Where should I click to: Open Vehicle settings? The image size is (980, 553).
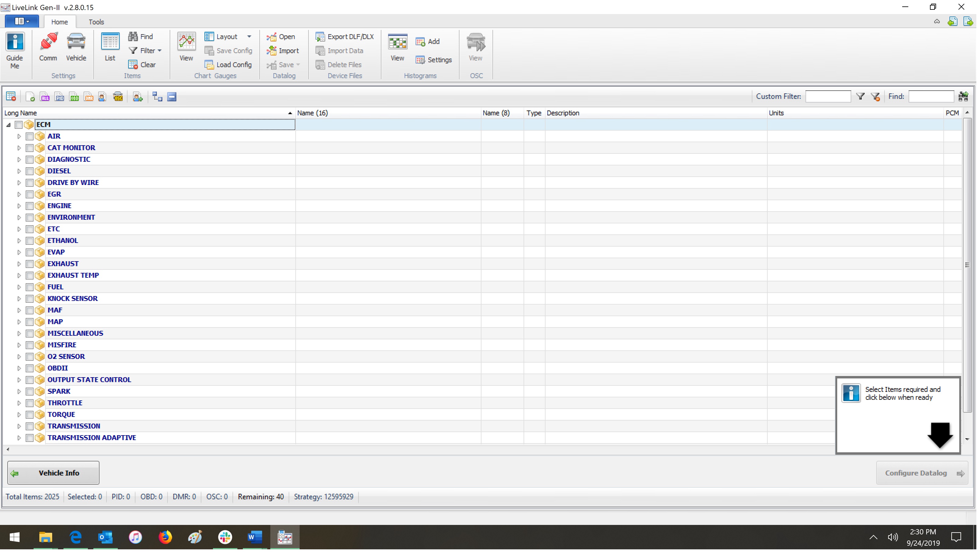(76, 47)
